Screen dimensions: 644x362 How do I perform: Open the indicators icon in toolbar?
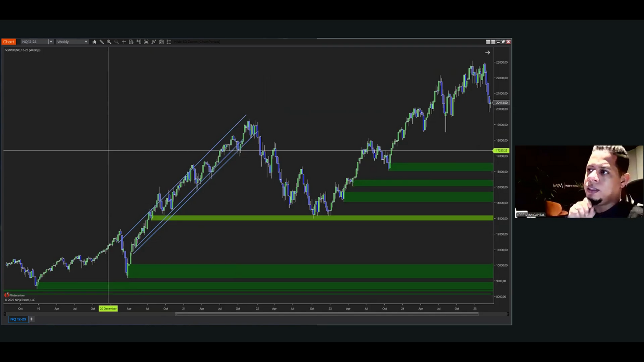tap(154, 42)
